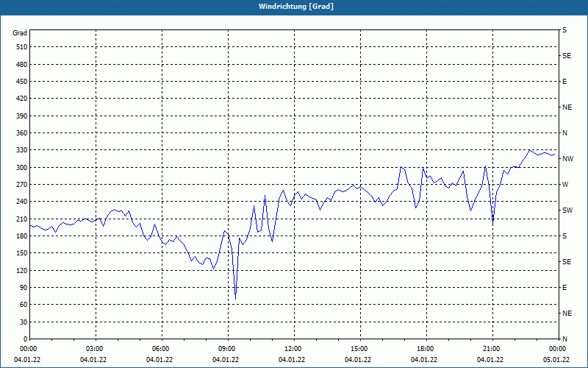
Task: Select the 120 y-axis label
Action: 22,270
